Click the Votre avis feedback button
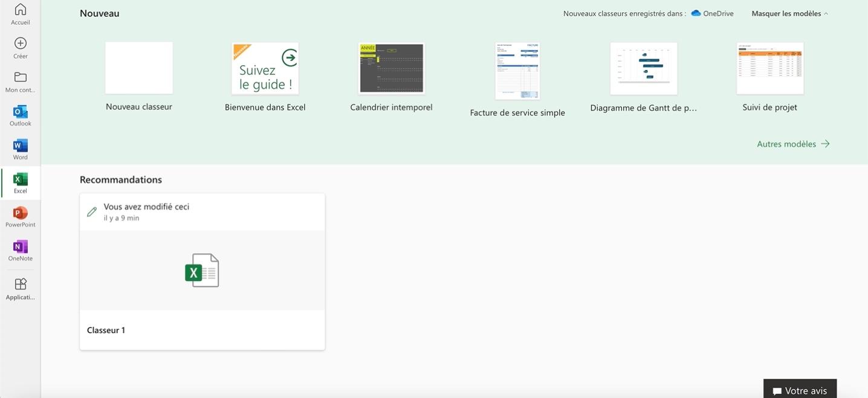868x398 pixels. [x=800, y=390]
